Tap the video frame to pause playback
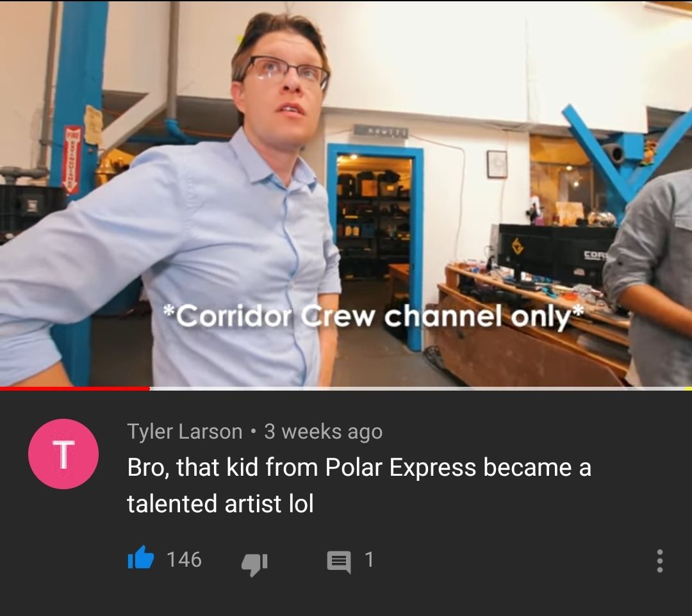The image size is (692, 616). (346, 194)
